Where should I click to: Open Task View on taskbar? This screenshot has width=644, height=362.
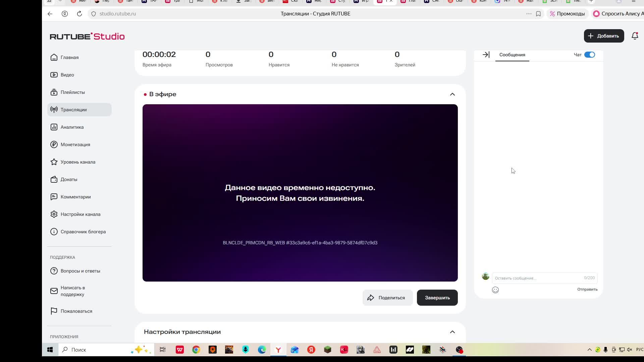click(163, 350)
